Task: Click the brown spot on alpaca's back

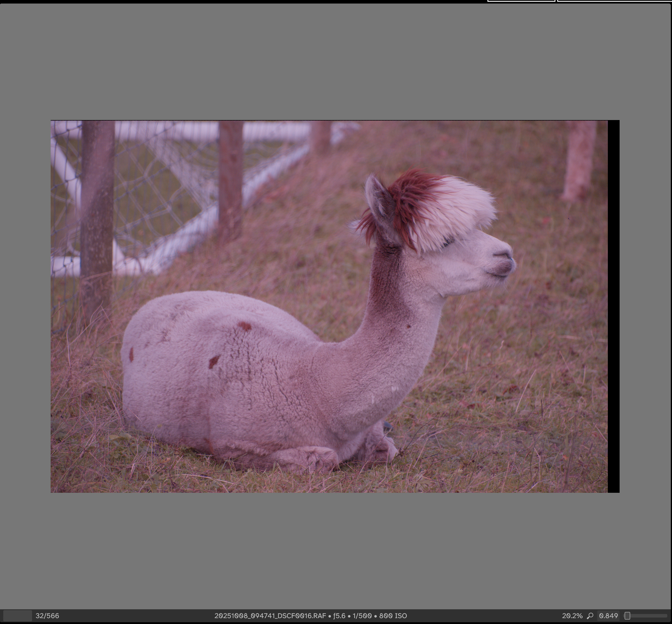Action: (244, 326)
